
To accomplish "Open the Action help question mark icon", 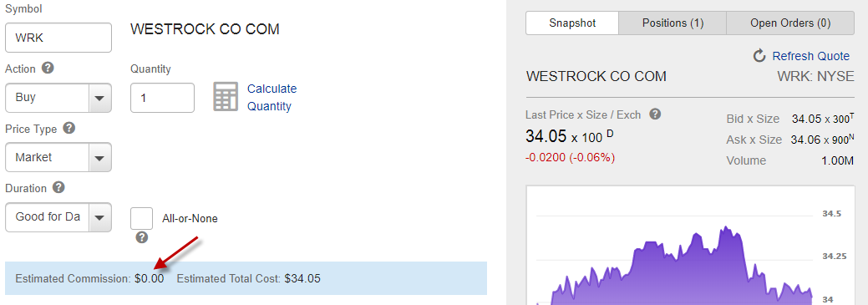I will 48,68.
